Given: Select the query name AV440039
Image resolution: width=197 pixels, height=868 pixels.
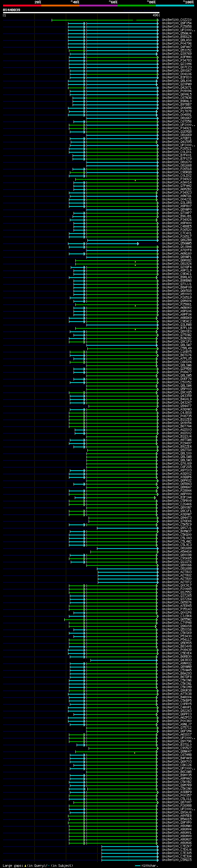Looking at the screenshot, I should [11, 10].
